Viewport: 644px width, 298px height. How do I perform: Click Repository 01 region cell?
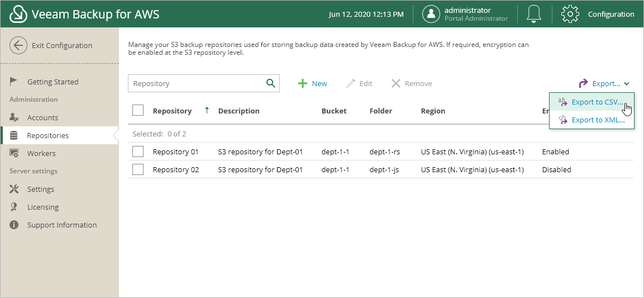coord(473,152)
